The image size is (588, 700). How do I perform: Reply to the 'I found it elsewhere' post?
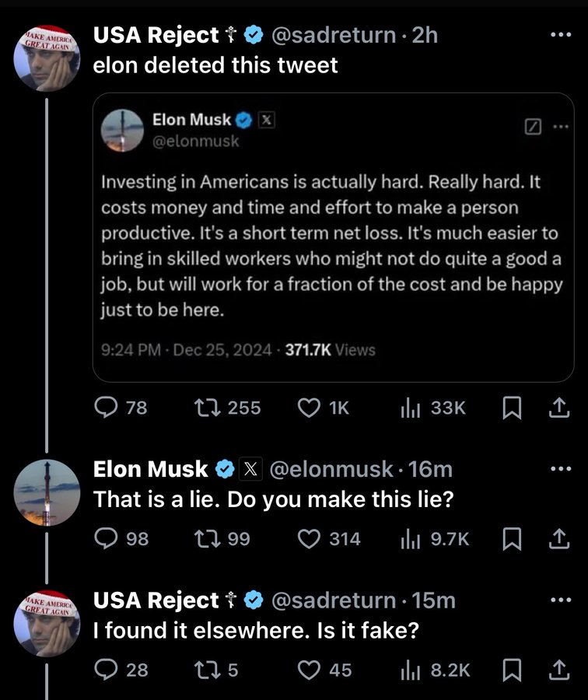(104, 670)
